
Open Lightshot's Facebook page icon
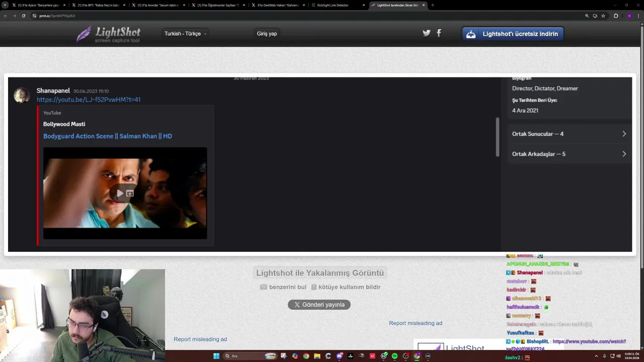click(x=439, y=33)
